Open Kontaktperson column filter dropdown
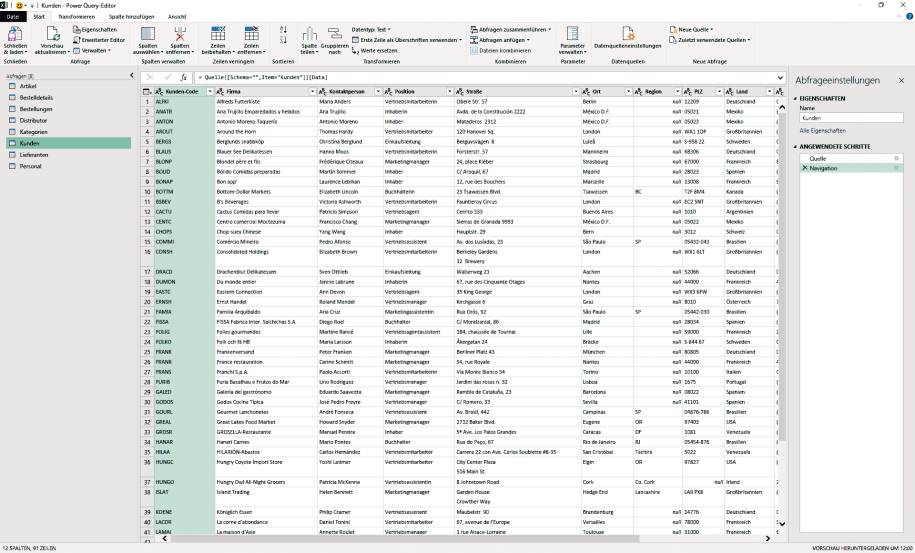Image resolution: width=915 pixels, height=553 pixels. [378, 92]
